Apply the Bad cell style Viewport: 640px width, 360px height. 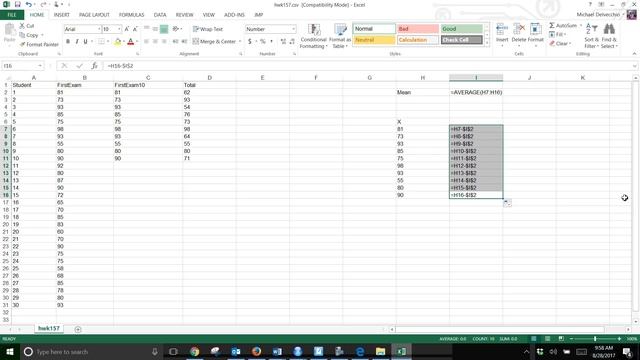click(x=418, y=29)
